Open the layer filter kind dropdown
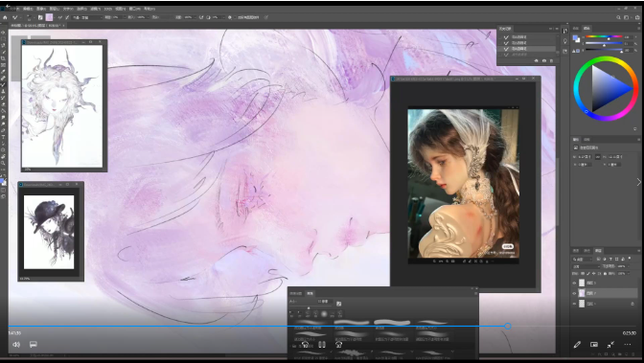This screenshot has height=363, width=644. click(583, 260)
